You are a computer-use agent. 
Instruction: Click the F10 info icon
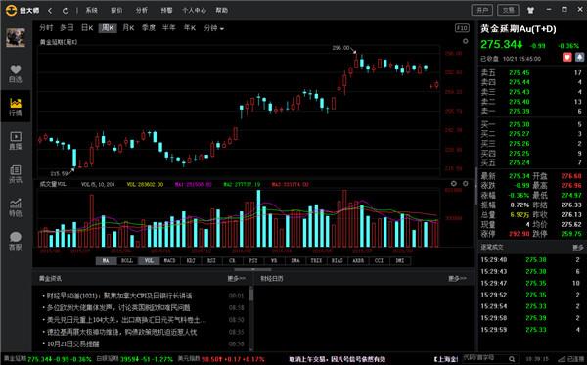pyautogui.click(x=462, y=28)
